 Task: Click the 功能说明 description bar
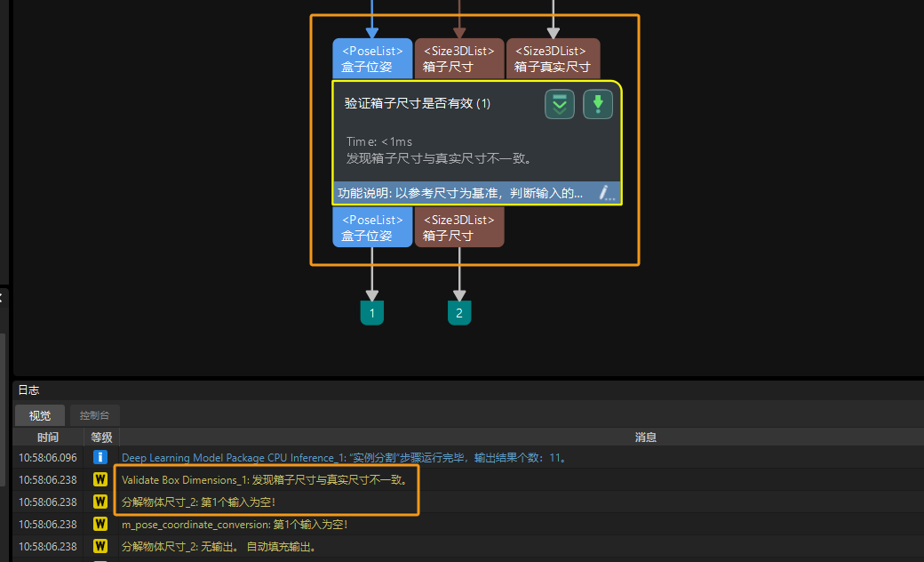(x=477, y=193)
